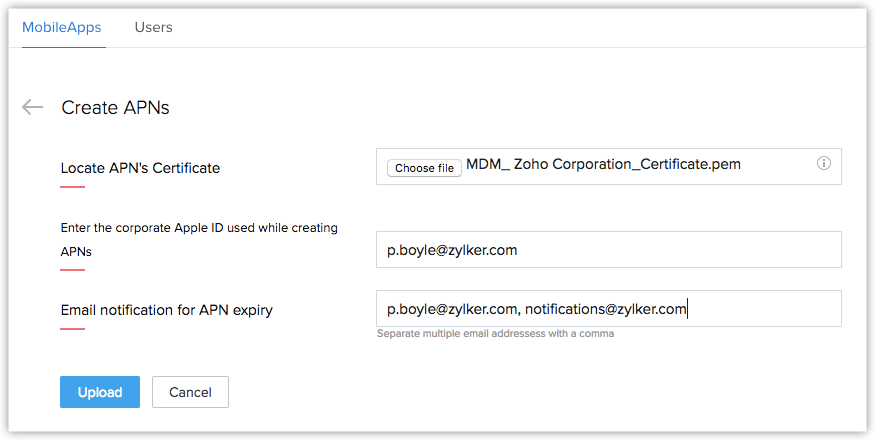
Task: Click the Upload button
Action: (x=99, y=392)
